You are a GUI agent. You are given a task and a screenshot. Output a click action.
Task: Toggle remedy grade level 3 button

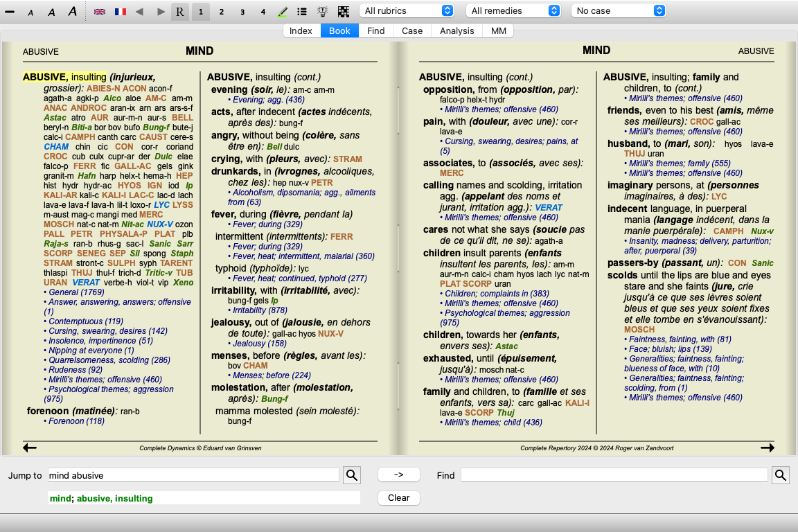[242, 12]
